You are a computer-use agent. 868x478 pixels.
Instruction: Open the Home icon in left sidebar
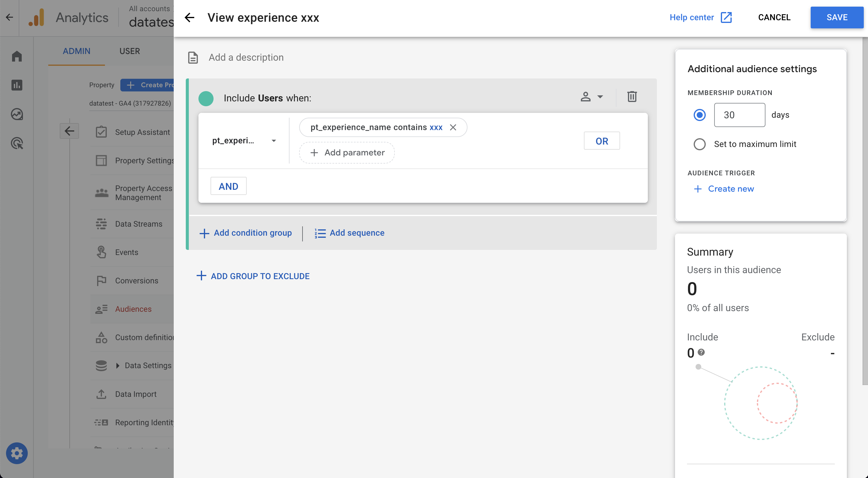tap(17, 56)
